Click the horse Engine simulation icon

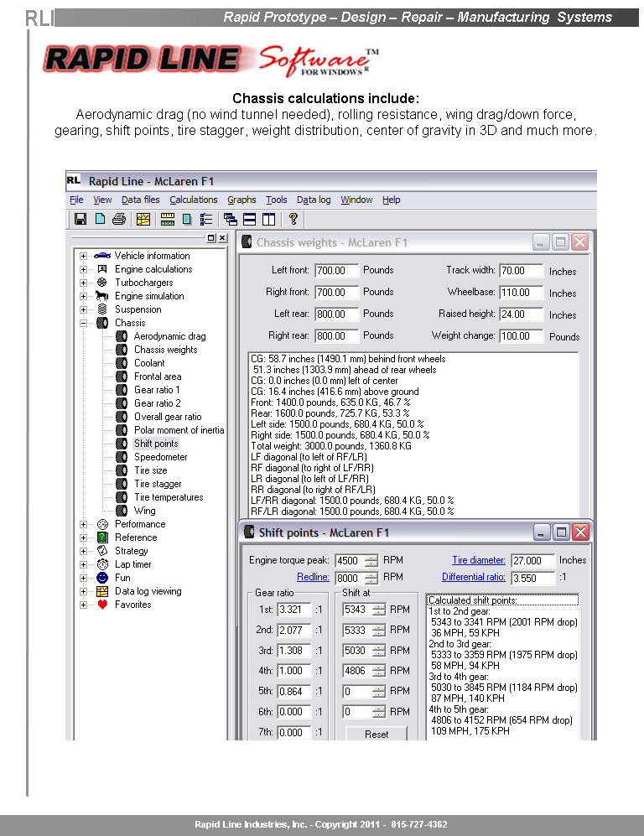pyautogui.click(x=101, y=295)
